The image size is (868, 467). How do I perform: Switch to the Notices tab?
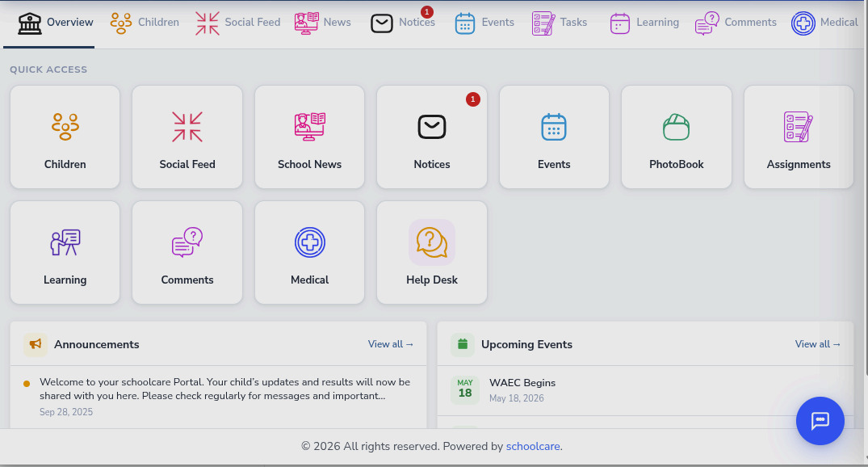403,23
